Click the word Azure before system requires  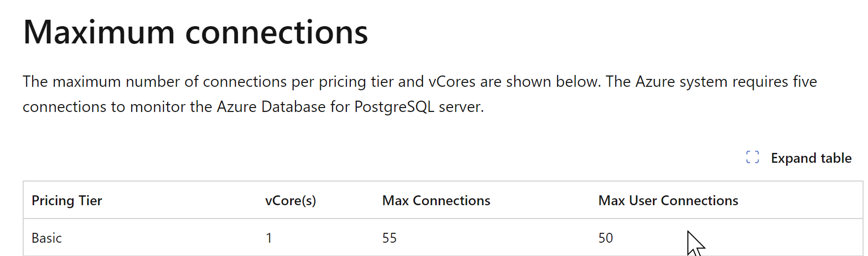[x=655, y=81]
